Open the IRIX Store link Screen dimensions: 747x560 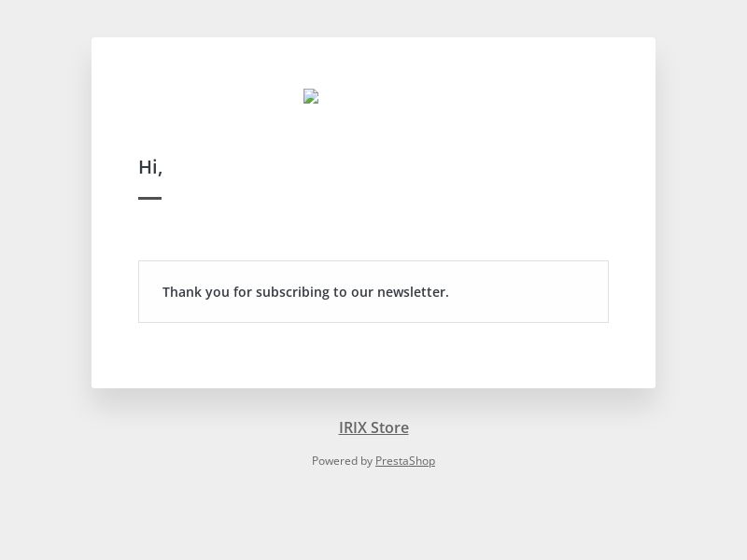click(373, 427)
